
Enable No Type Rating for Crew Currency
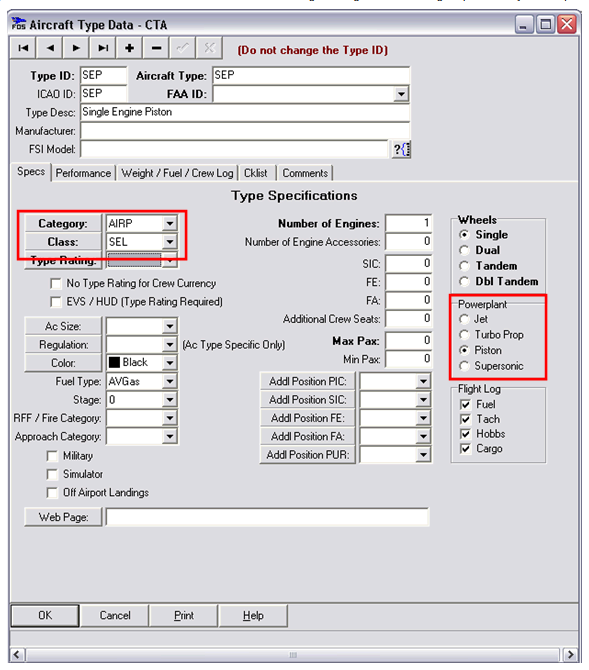tap(56, 284)
